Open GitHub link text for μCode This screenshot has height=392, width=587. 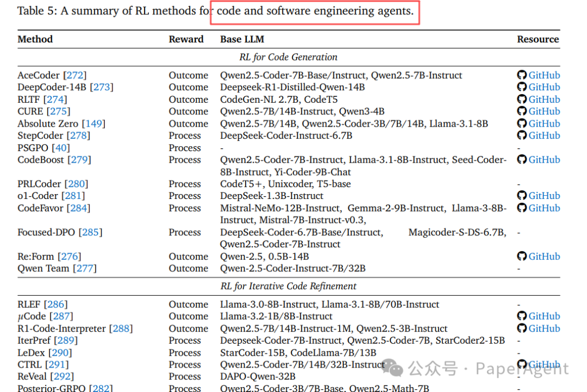coord(544,316)
